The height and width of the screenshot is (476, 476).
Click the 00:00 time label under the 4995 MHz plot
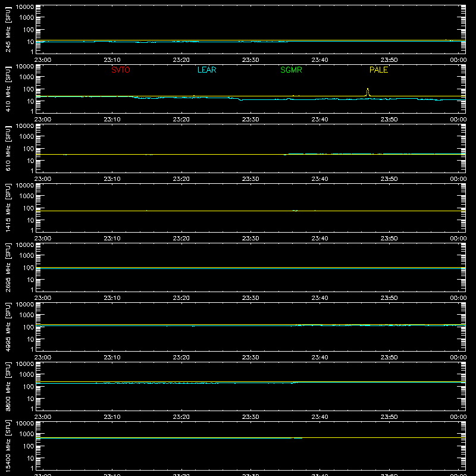pyautogui.click(x=458, y=358)
